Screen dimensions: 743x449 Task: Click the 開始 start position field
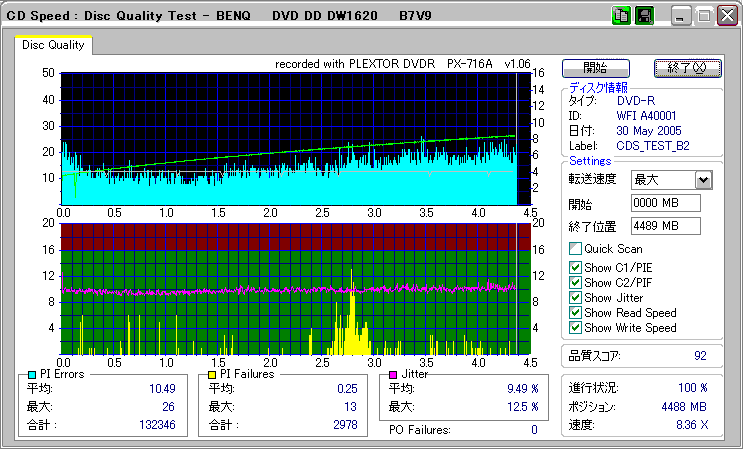(x=666, y=204)
